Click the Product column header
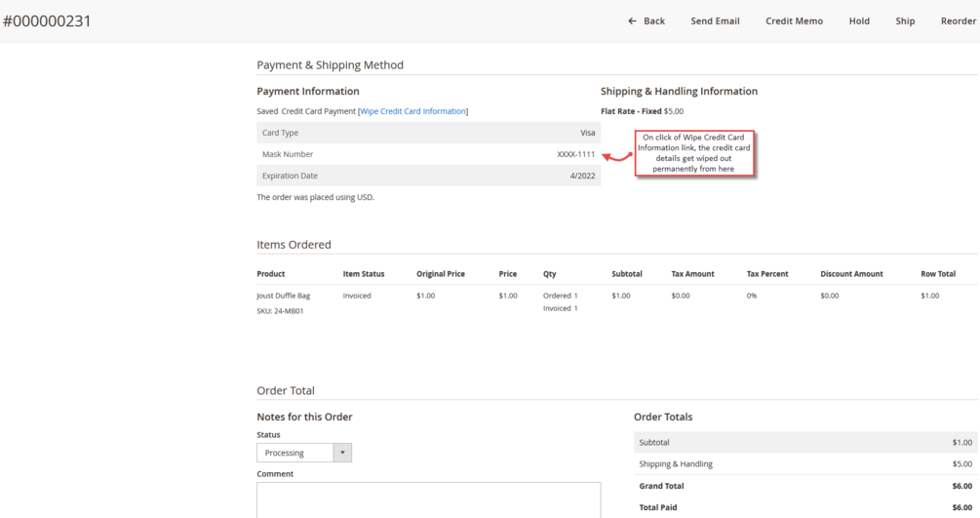 tap(271, 274)
